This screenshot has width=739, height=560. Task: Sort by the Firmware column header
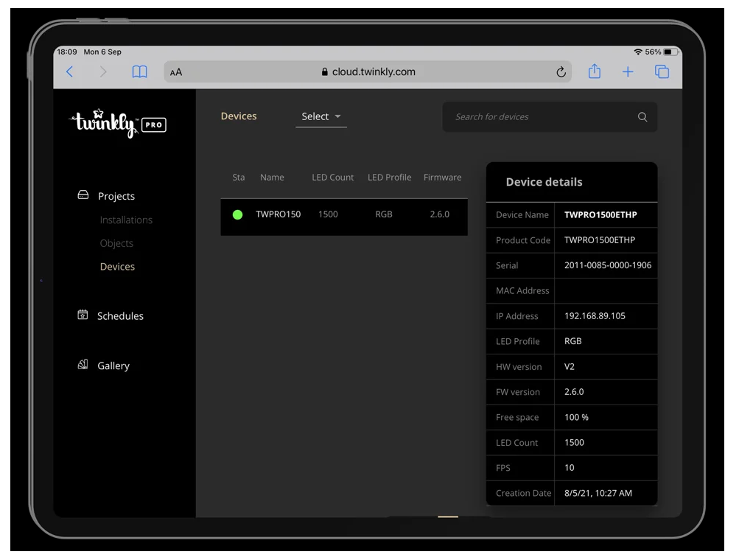pos(442,178)
